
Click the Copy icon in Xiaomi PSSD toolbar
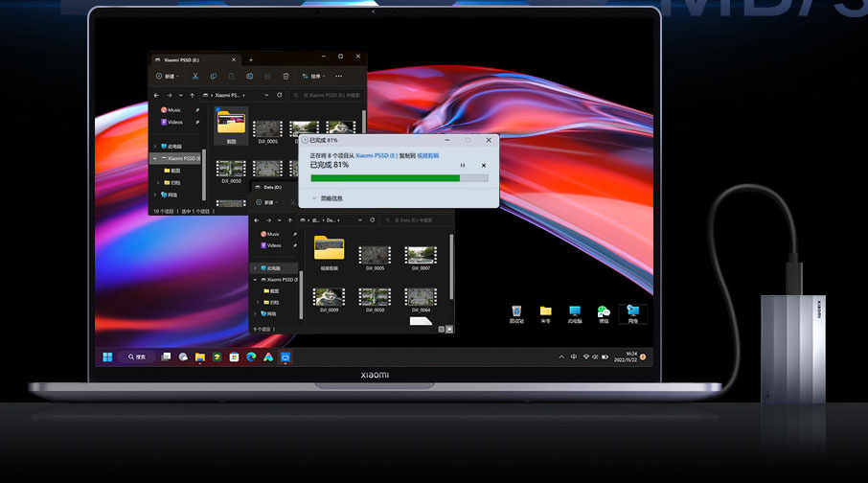[213, 76]
